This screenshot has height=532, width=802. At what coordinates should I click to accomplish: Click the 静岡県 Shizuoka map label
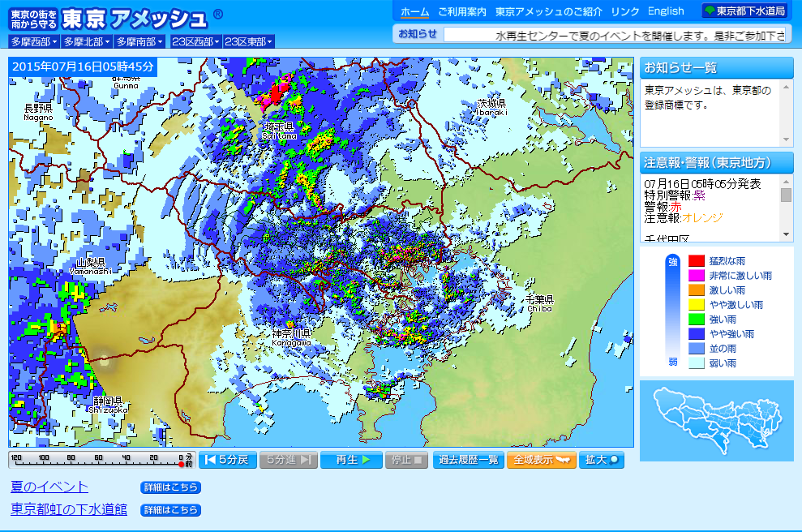coord(108,405)
